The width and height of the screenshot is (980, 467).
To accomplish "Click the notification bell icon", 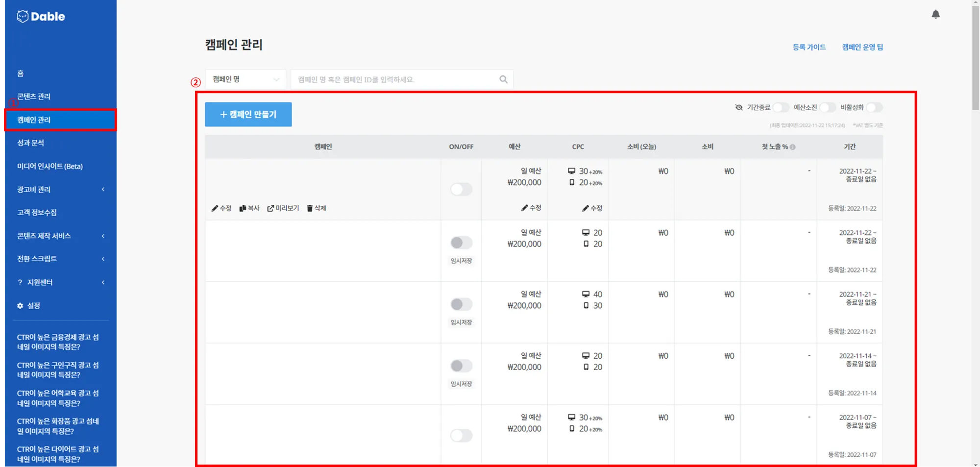I will point(935,14).
